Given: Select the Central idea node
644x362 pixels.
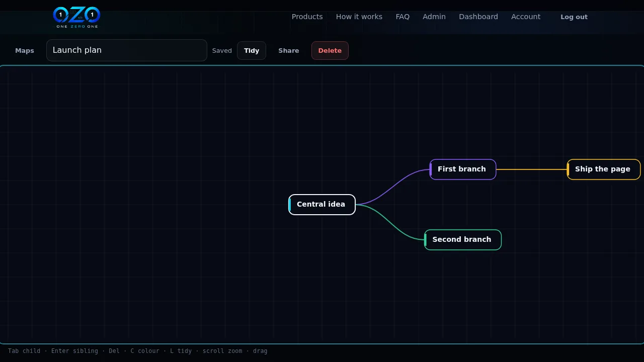Looking at the screenshot, I should 322,205.
